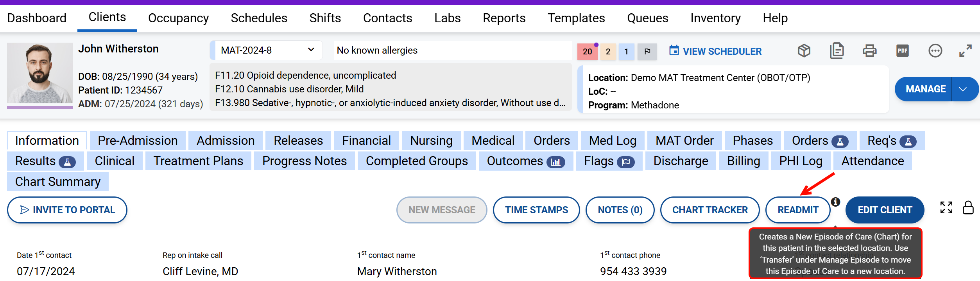Open the circled three-dots more options icon

point(935,51)
